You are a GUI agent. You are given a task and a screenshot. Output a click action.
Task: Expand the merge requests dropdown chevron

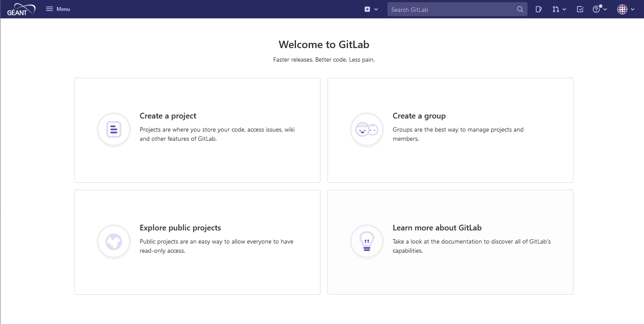tap(564, 9)
